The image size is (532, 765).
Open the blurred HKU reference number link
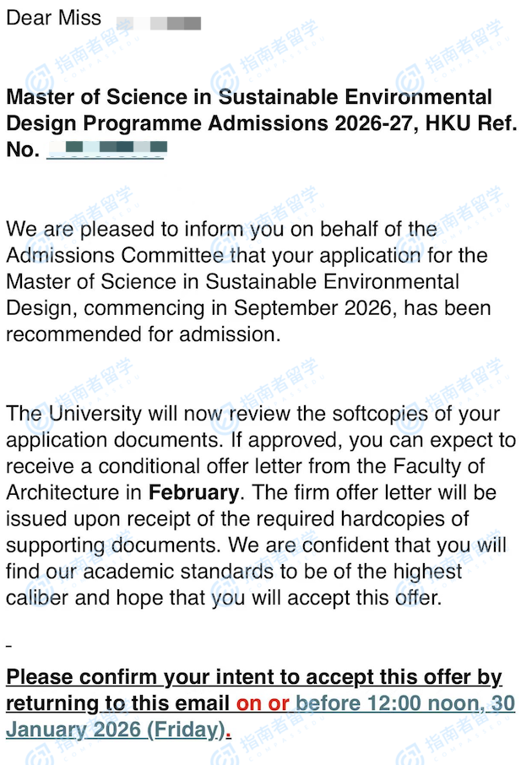tap(106, 150)
